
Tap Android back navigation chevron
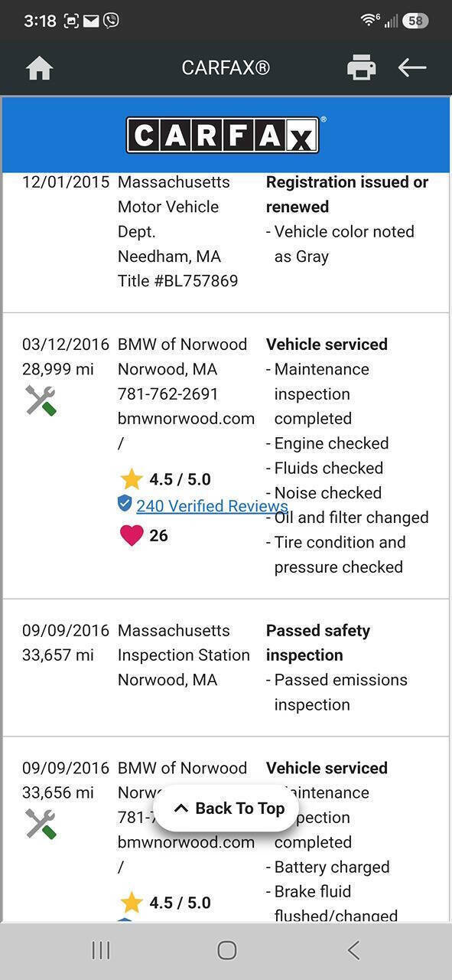[353, 950]
